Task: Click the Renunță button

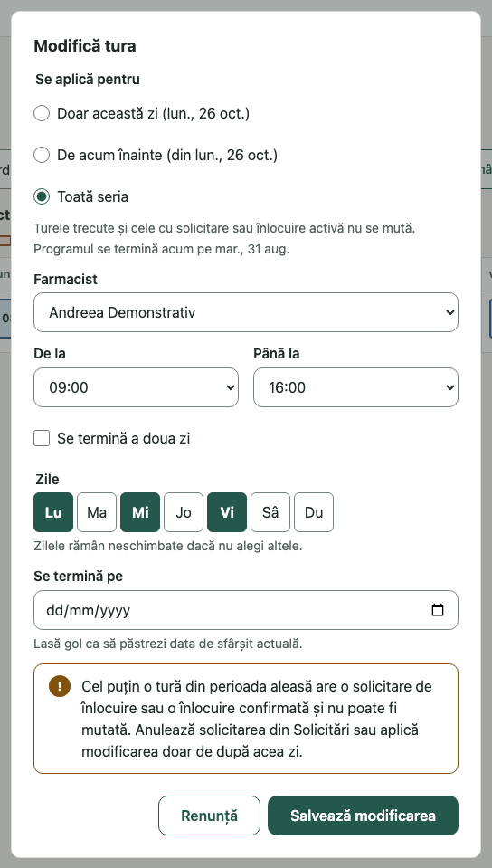Action: coord(209,816)
